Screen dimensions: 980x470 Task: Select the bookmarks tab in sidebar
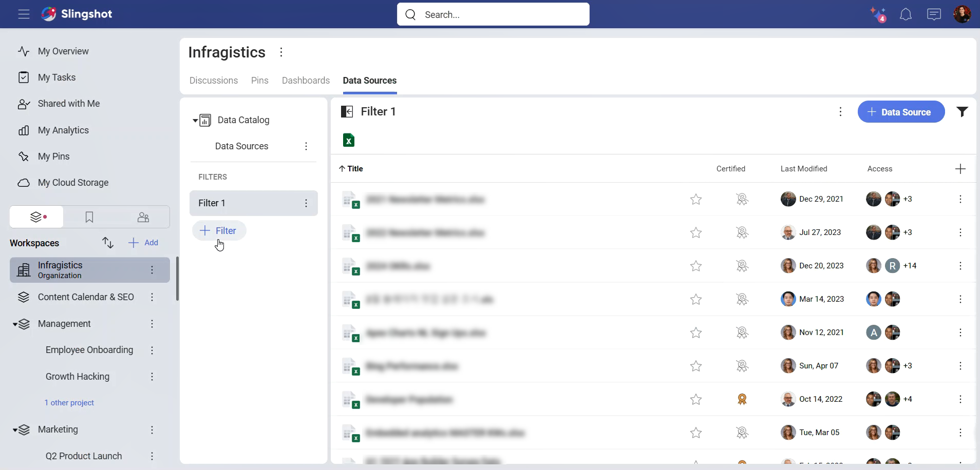pyautogui.click(x=89, y=217)
